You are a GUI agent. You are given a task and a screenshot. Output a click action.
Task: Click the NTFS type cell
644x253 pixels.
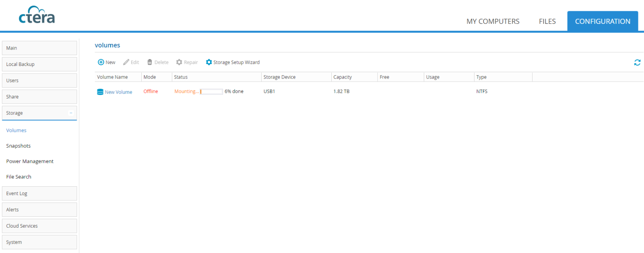pyautogui.click(x=482, y=91)
